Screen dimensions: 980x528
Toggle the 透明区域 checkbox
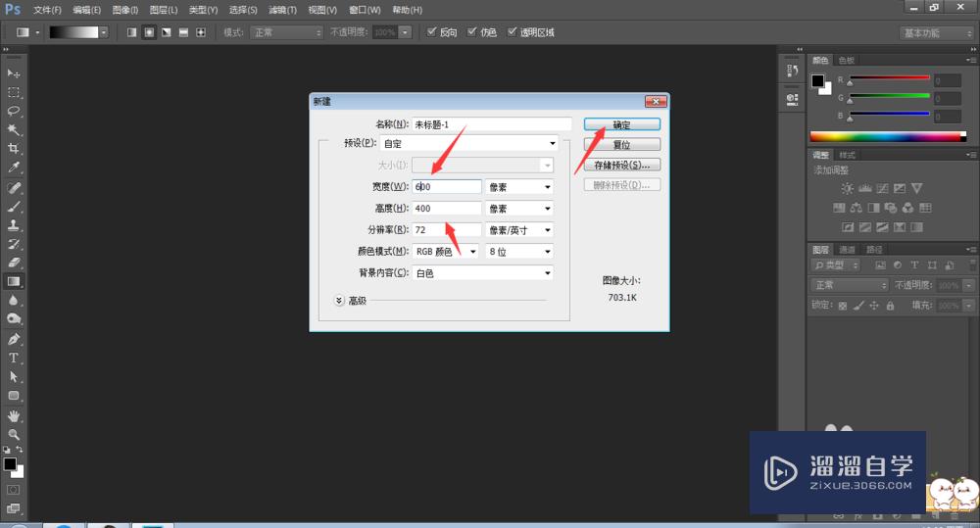click(x=512, y=32)
